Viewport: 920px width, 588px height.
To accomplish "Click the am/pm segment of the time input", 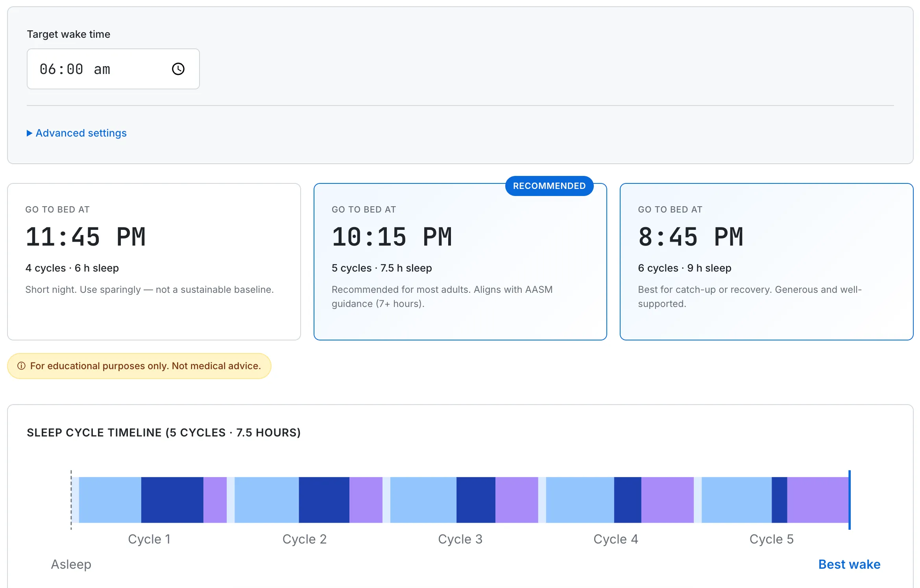I will click(103, 69).
